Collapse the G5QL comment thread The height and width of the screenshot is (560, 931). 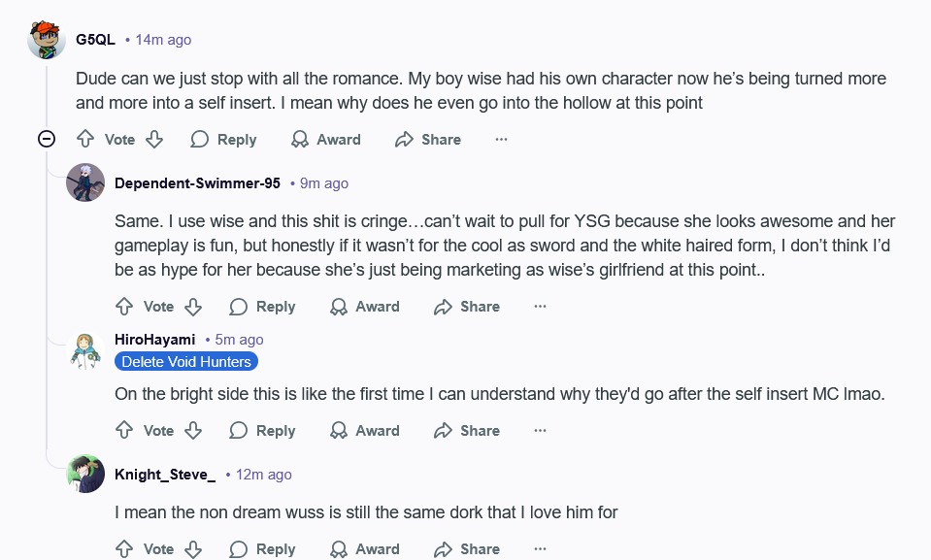[46, 139]
